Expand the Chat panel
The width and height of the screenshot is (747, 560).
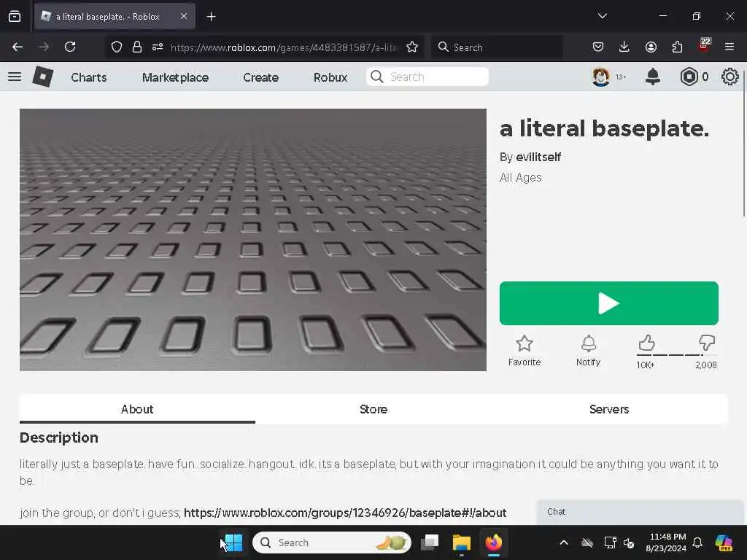click(x=640, y=512)
